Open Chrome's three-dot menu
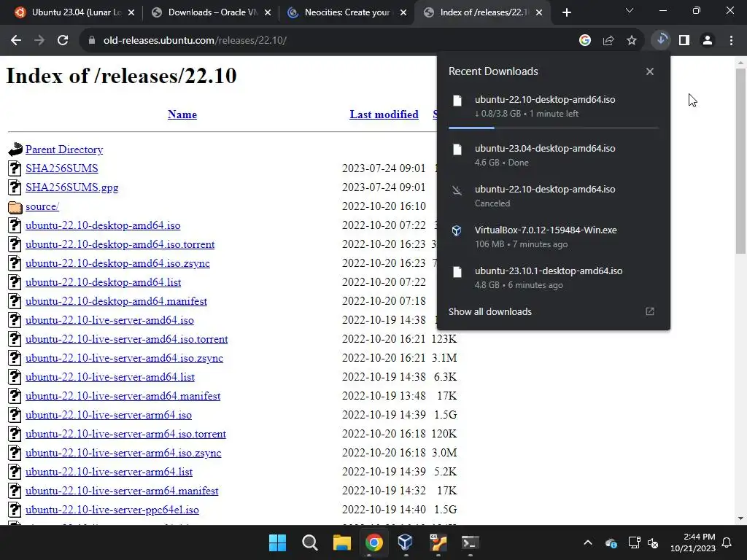Image resolution: width=747 pixels, height=560 pixels. click(x=731, y=41)
